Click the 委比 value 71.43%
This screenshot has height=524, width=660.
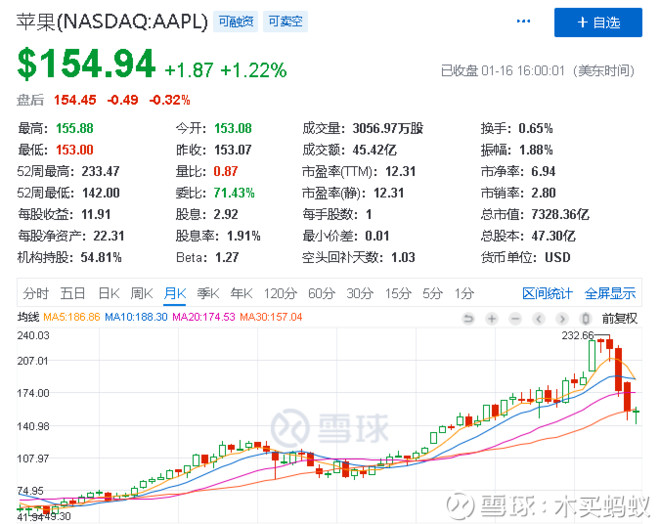pyautogui.click(x=234, y=192)
